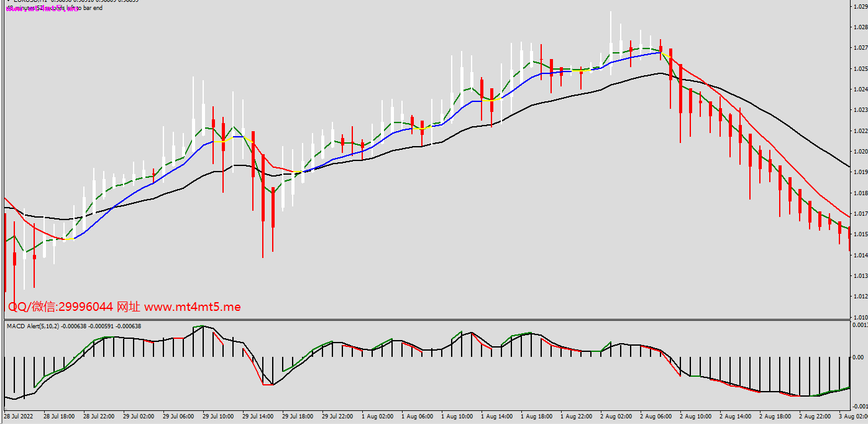
Task: Select the 1.028 price scale label
Action: [x=860, y=27]
